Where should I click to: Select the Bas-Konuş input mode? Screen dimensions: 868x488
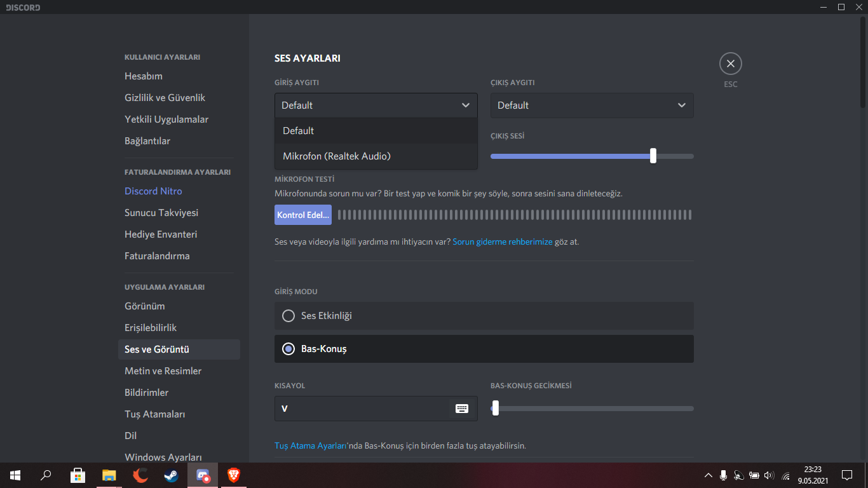484,349
